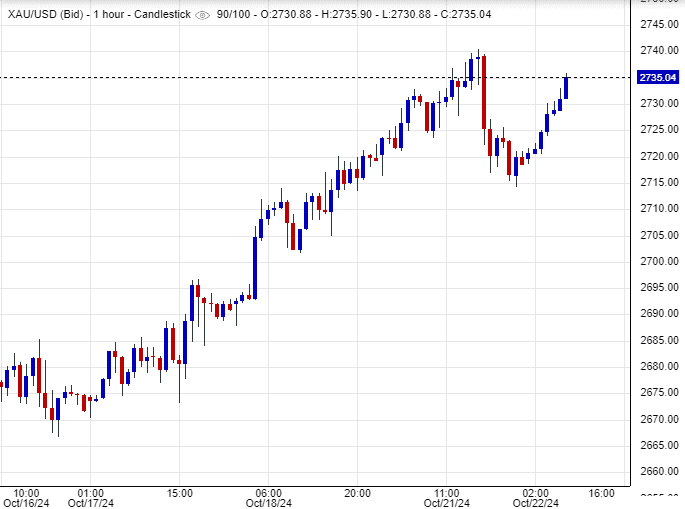Select the open value O:2730.88
The height and width of the screenshot is (509, 685).
pos(288,15)
